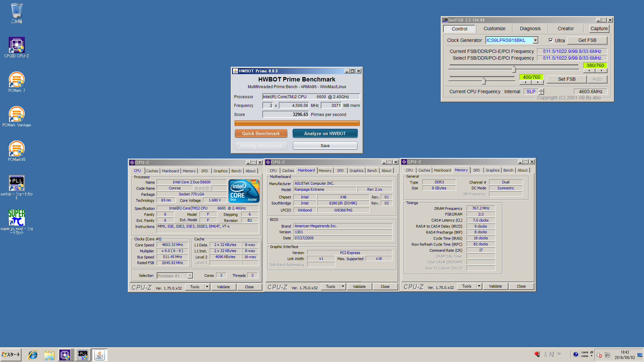Open the Clock Generator dropdown

pyautogui.click(x=536, y=40)
